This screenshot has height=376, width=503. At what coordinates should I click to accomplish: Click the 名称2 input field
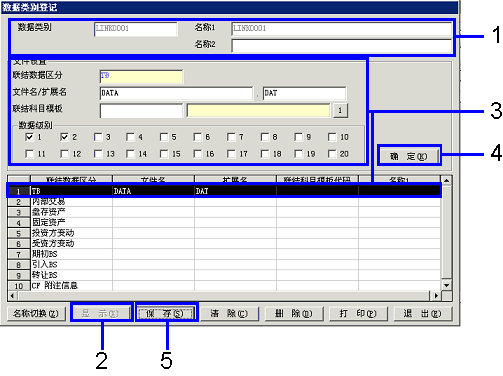tap(341, 46)
